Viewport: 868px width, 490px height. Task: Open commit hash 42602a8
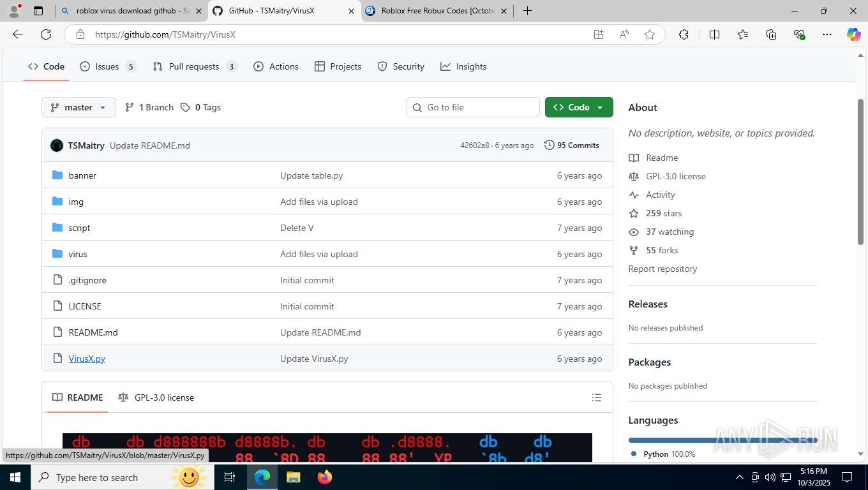coord(474,145)
